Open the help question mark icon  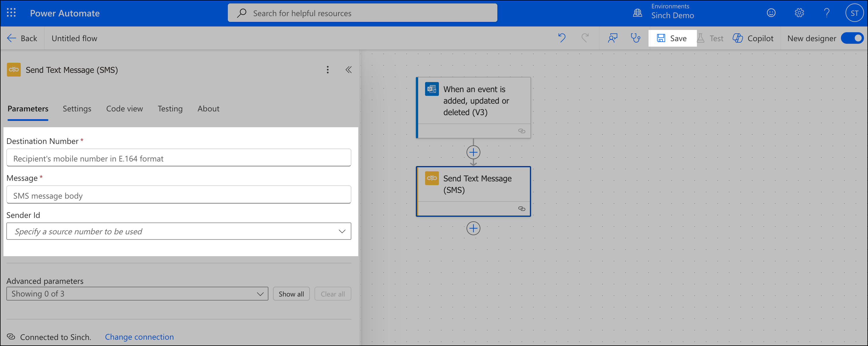pyautogui.click(x=827, y=13)
